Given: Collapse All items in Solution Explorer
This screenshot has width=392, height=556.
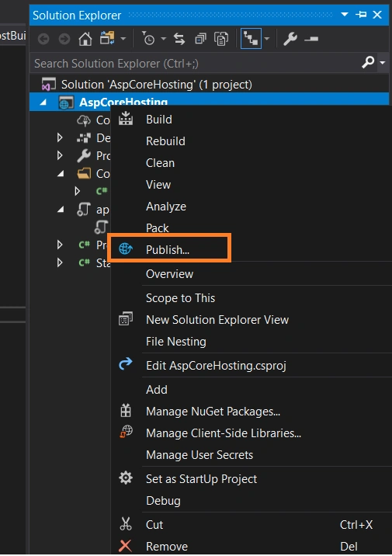Looking at the screenshot, I should point(200,39).
